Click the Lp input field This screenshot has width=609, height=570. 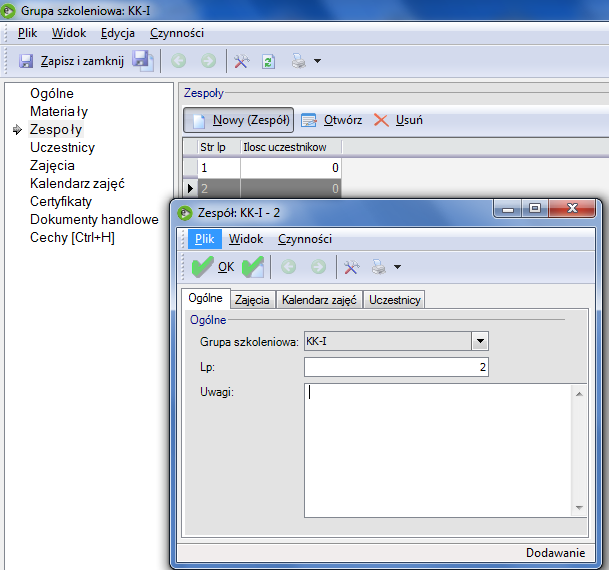[x=396, y=367]
